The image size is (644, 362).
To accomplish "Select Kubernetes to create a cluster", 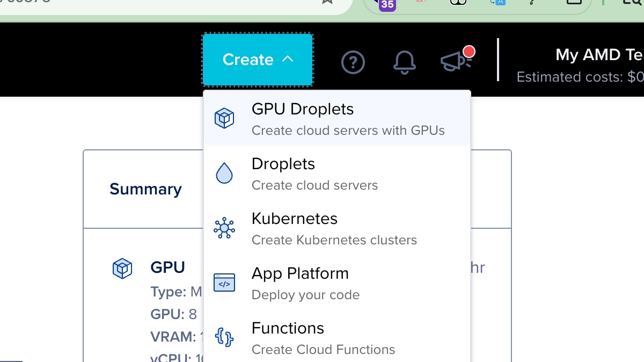I will click(x=294, y=219).
